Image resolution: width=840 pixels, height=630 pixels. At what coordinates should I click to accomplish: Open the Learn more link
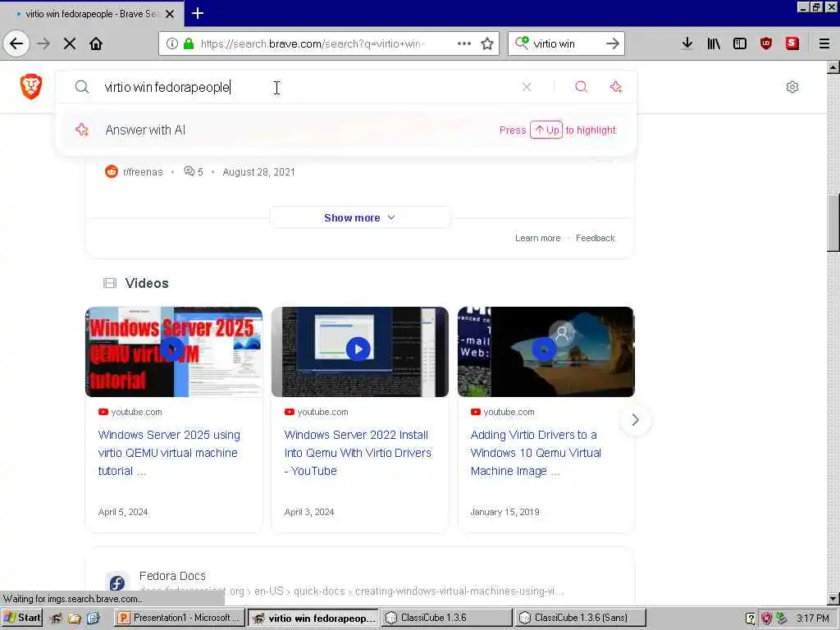[x=538, y=238]
